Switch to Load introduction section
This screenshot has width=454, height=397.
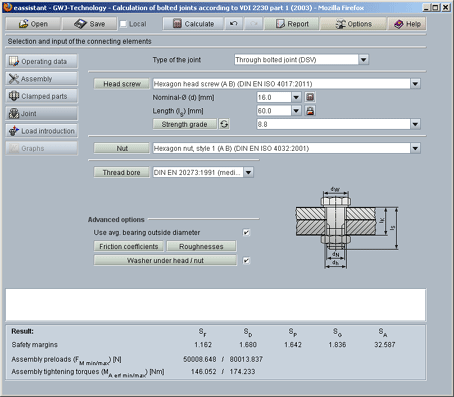[x=42, y=131]
